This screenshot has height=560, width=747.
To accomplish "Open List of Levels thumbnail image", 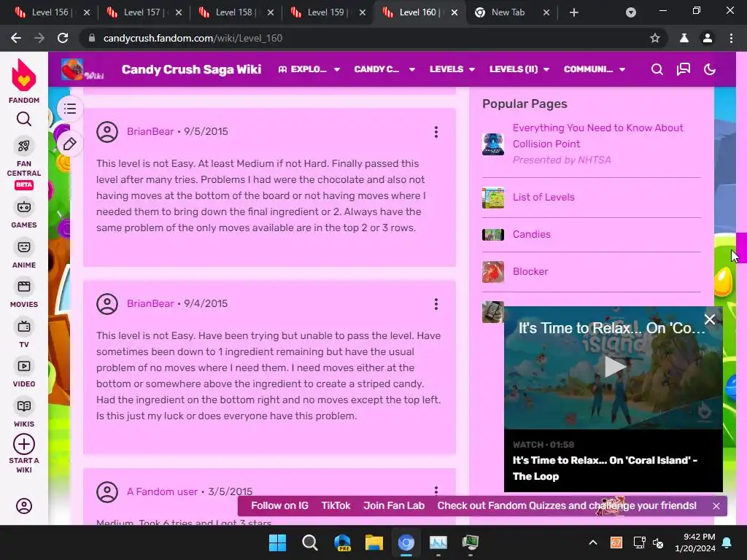I will click(x=493, y=198).
